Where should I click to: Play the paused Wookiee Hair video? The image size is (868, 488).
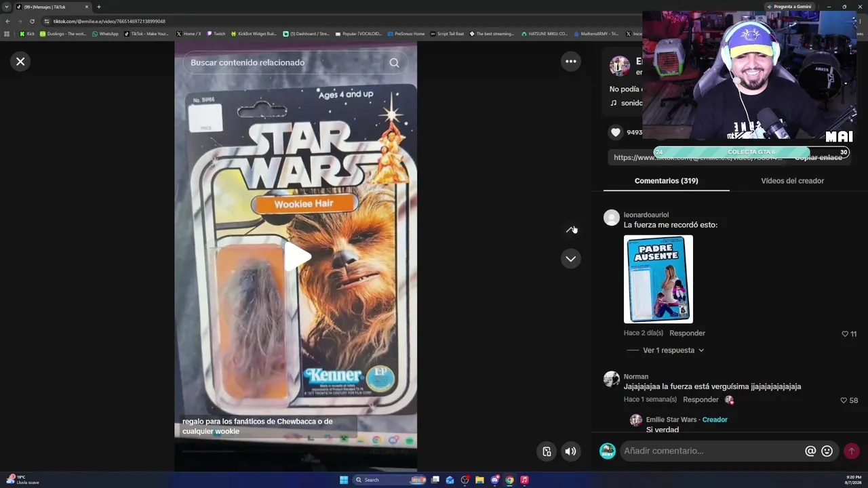tap(296, 256)
